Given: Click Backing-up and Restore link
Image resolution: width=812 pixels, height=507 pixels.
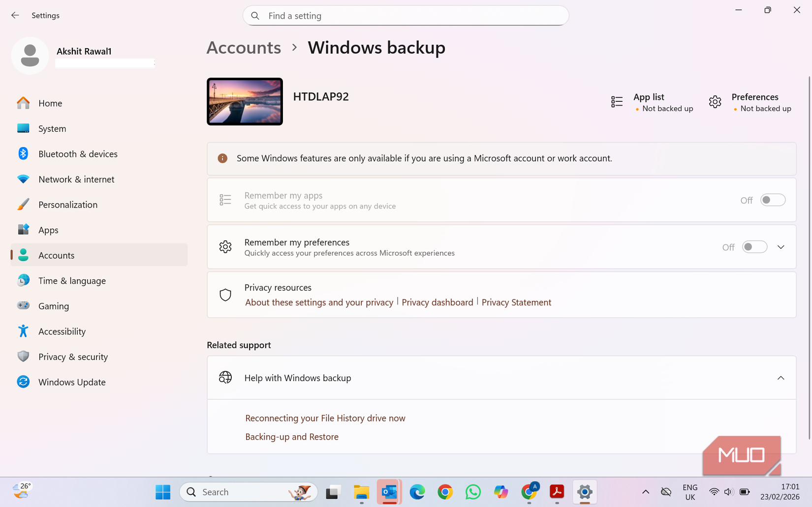Looking at the screenshot, I should [291, 436].
